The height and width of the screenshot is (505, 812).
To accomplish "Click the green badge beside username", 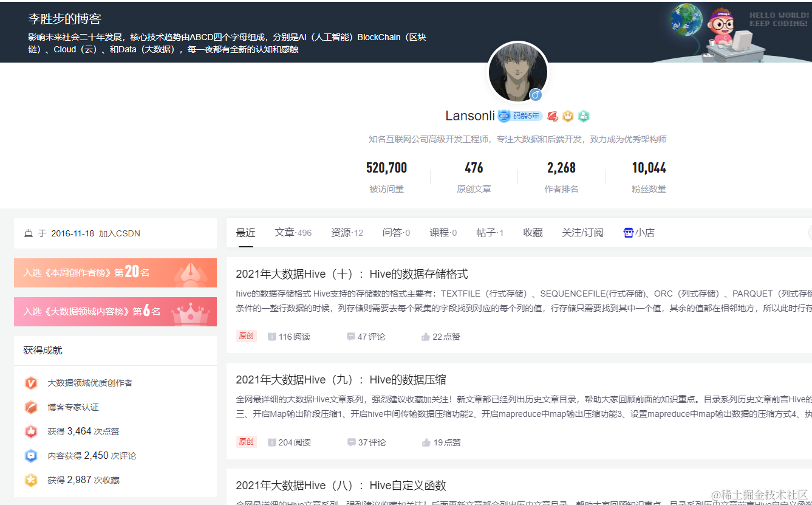I will click(x=583, y=116).
